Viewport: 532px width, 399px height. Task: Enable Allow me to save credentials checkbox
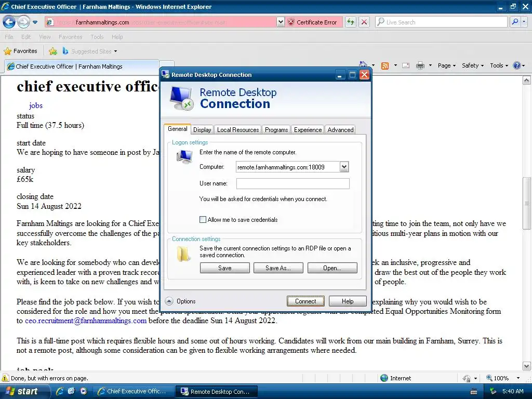pyautogui.click(x=203, y=220)
